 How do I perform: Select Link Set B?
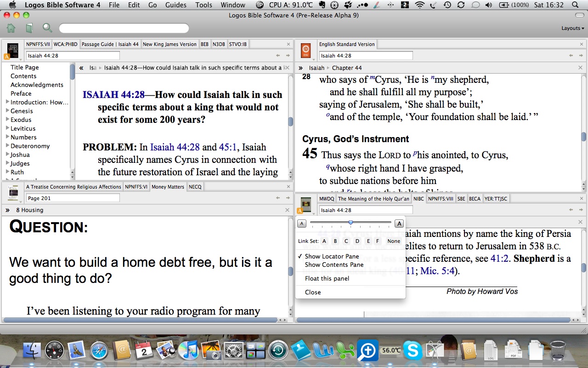tap(335, 241)
